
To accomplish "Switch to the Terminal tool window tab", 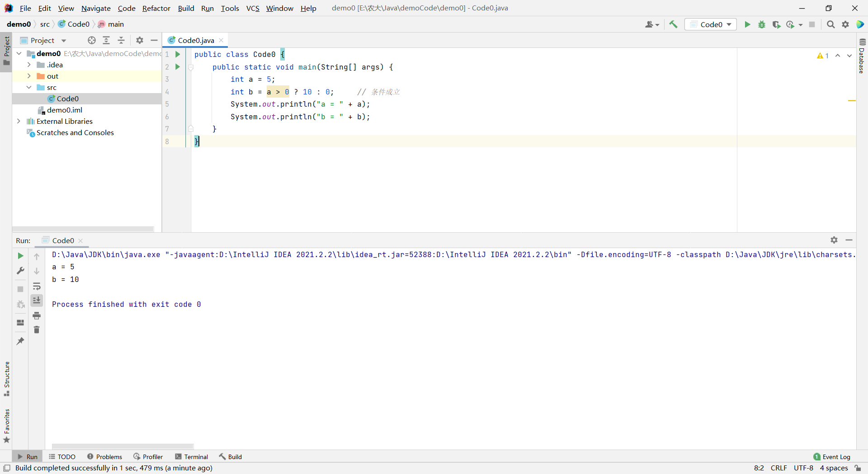I will [192, 457].
